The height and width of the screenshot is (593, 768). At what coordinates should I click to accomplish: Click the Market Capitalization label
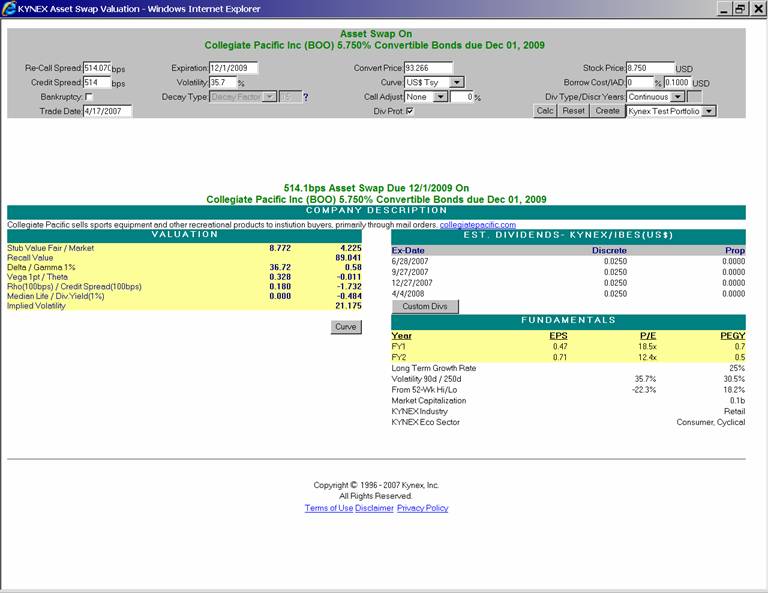429,401
